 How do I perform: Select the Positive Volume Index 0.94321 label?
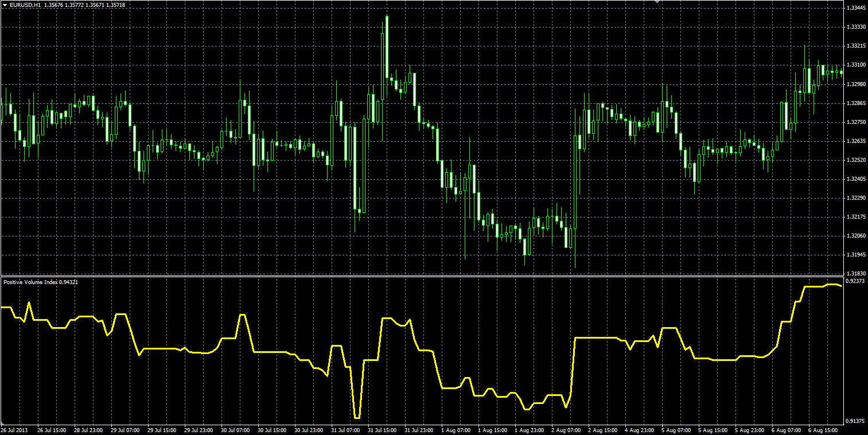41,282
